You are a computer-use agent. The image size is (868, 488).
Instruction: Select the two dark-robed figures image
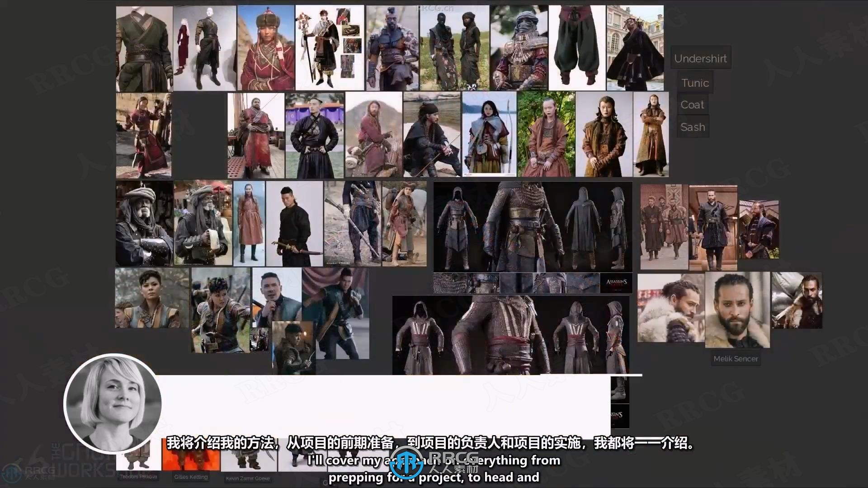pyautogui.click(x=454, y=48)
